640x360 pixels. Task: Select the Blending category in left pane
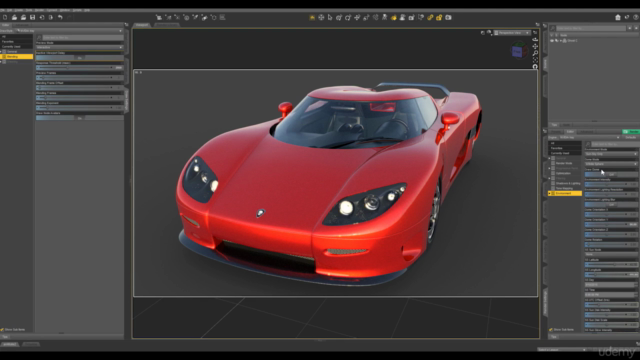pyautogui.click(x=16, y=57)
